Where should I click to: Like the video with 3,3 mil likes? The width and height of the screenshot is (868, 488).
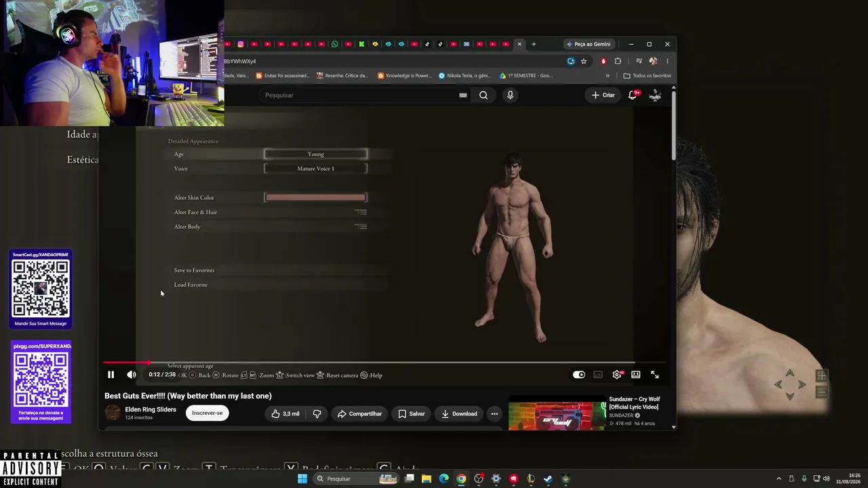pos(285,413)
